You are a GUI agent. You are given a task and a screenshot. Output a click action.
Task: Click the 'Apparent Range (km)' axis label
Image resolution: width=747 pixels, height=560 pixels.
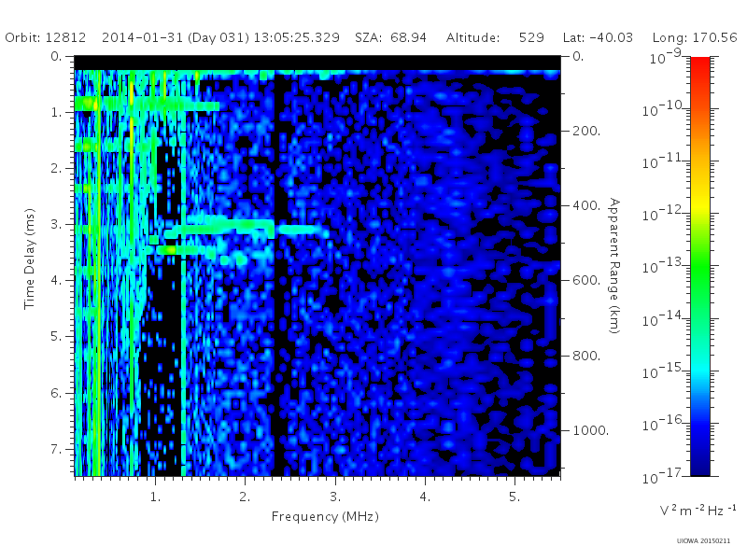[x=614, y=266]
